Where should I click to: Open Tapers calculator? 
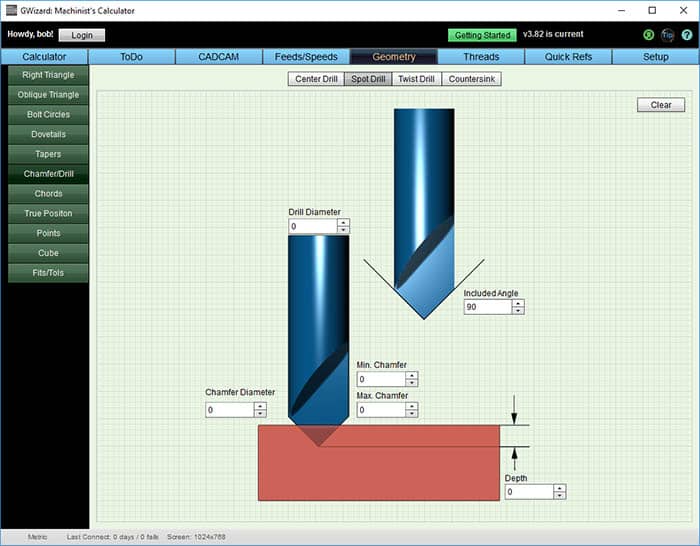point(48,154)
